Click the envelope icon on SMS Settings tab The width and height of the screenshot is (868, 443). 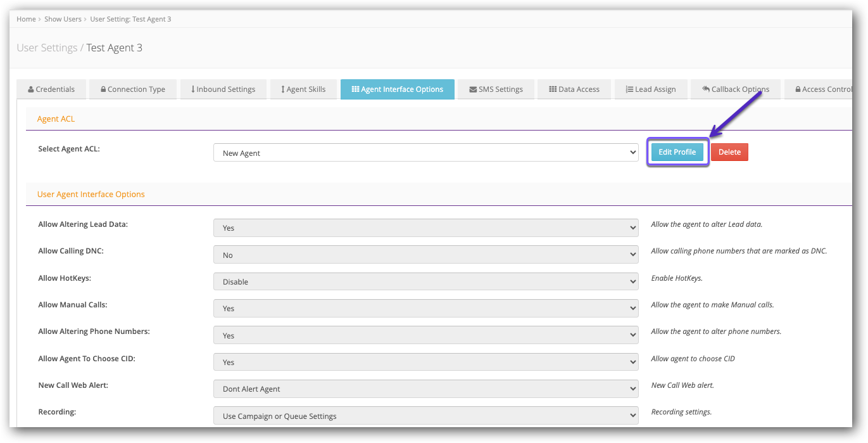[x=474, y=89]
